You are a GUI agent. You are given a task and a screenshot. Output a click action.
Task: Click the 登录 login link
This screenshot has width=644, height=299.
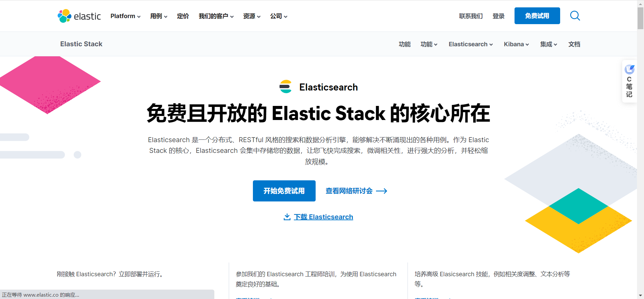(498, 16)
